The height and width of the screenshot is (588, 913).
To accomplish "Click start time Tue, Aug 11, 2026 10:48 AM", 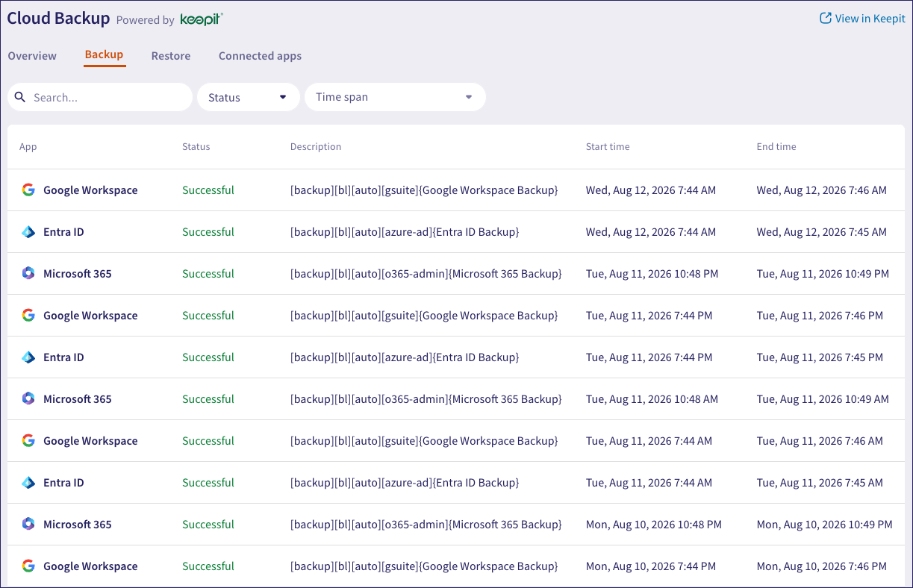I will (652, 399).
